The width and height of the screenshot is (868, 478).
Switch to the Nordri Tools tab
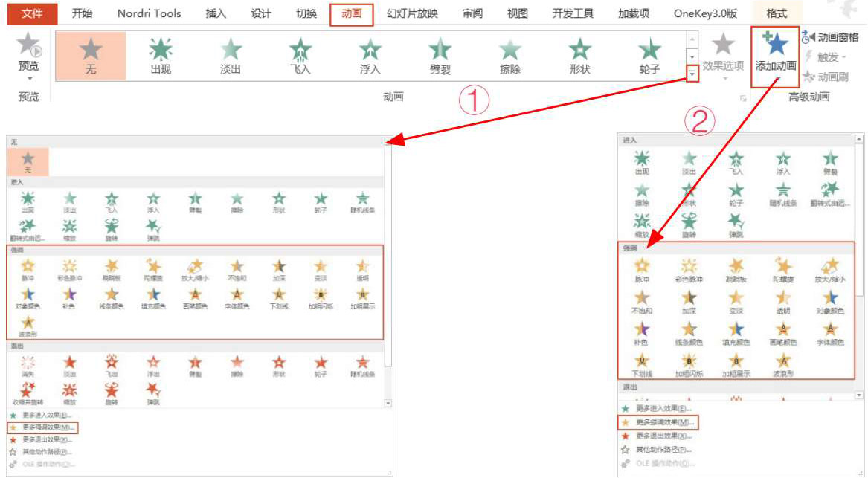coord(149,13)
